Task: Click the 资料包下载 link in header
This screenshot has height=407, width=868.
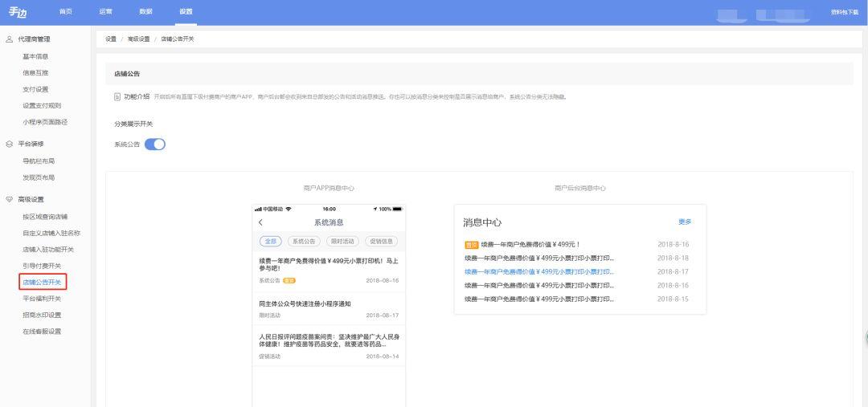Action: (x=844, y=12)
